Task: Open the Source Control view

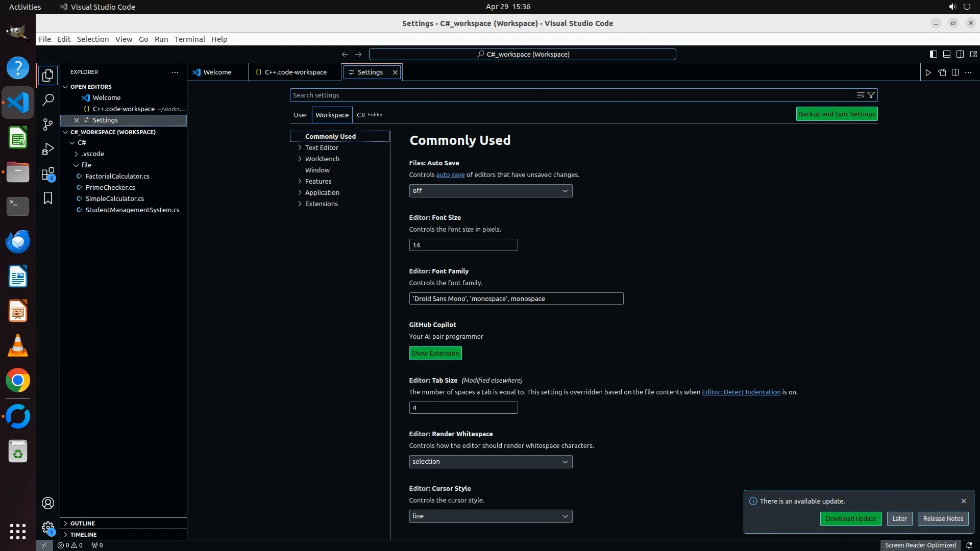Action: click(x=48, y=124)
